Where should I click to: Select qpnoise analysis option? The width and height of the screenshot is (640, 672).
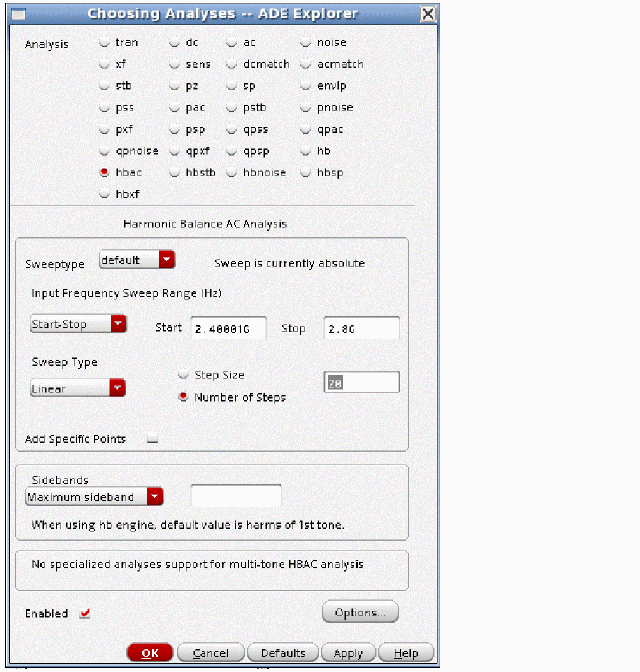pos(104,151)
